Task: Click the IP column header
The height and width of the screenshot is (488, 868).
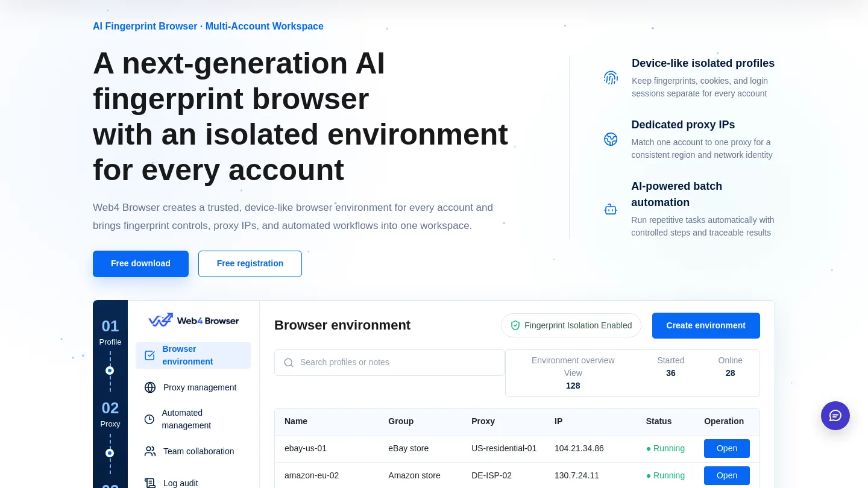Action: (x=558, y=422)
